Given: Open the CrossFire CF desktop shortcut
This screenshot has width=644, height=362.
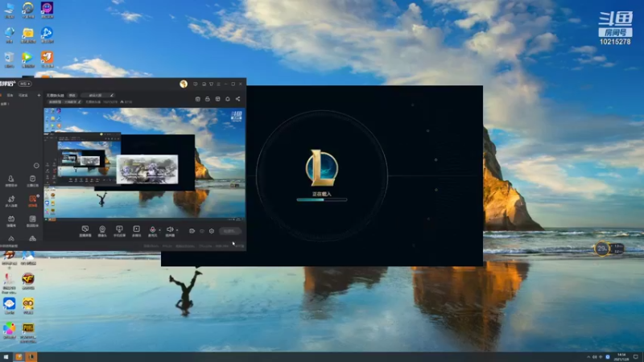Looking at the screenshot, I should pyautogui.click(x=28, y=281).
